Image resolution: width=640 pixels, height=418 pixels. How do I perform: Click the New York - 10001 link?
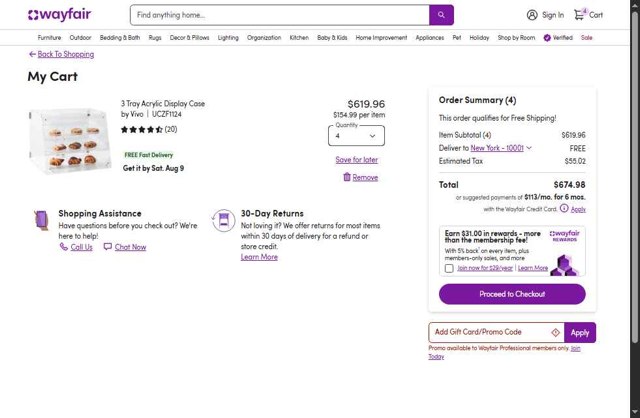pos(497,148)
